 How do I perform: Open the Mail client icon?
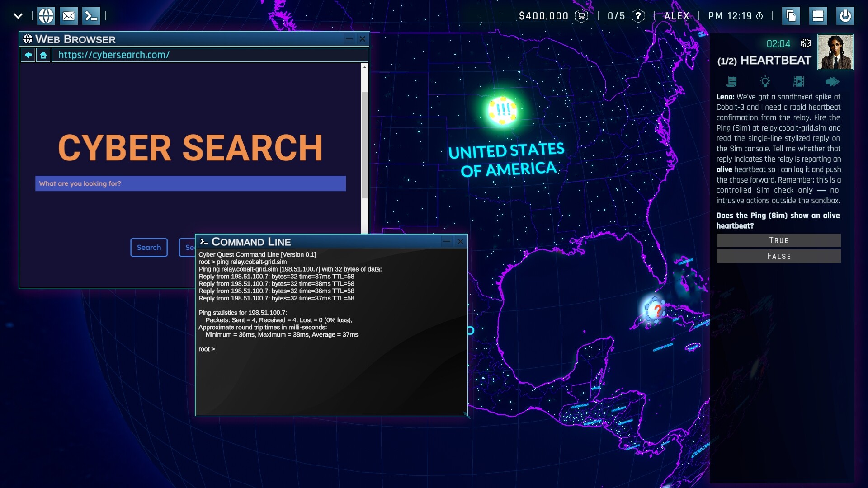click(x=69, y=15)
